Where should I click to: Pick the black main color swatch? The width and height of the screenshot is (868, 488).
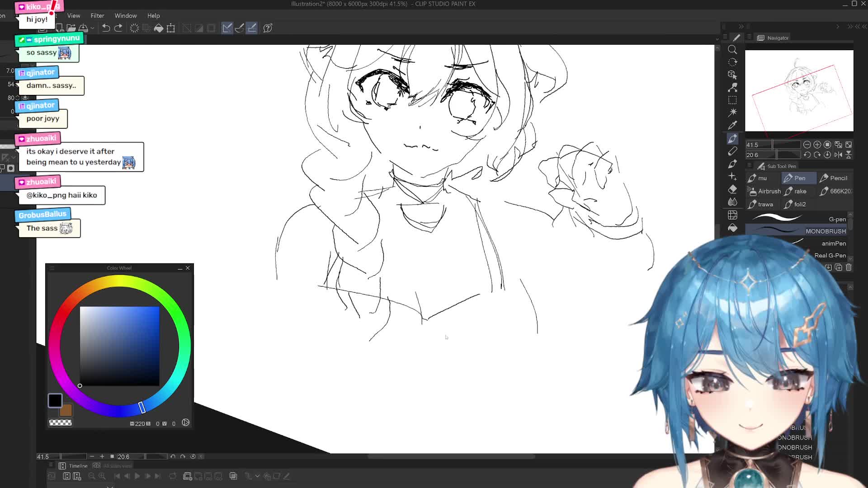point(55,400)
